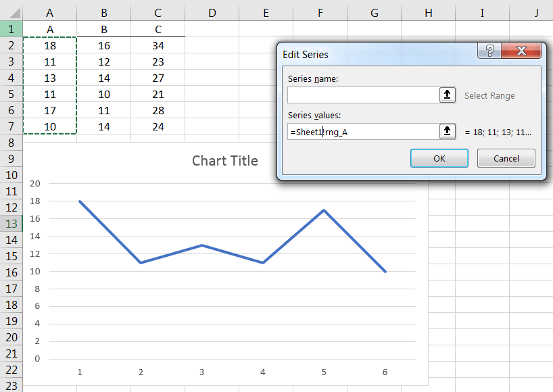Cancel the Edit Series dialog
This screenshot has width=553, height=392.
(506, 158)
